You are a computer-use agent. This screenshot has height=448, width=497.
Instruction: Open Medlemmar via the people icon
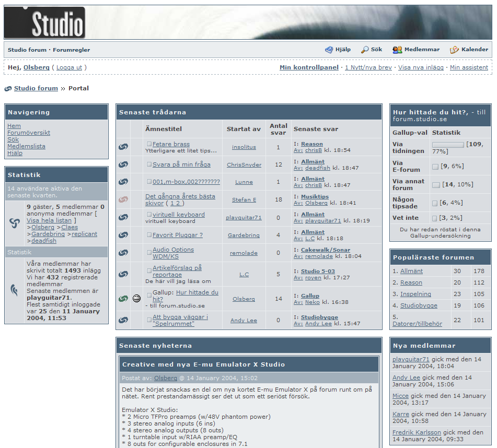click(397, 50)
